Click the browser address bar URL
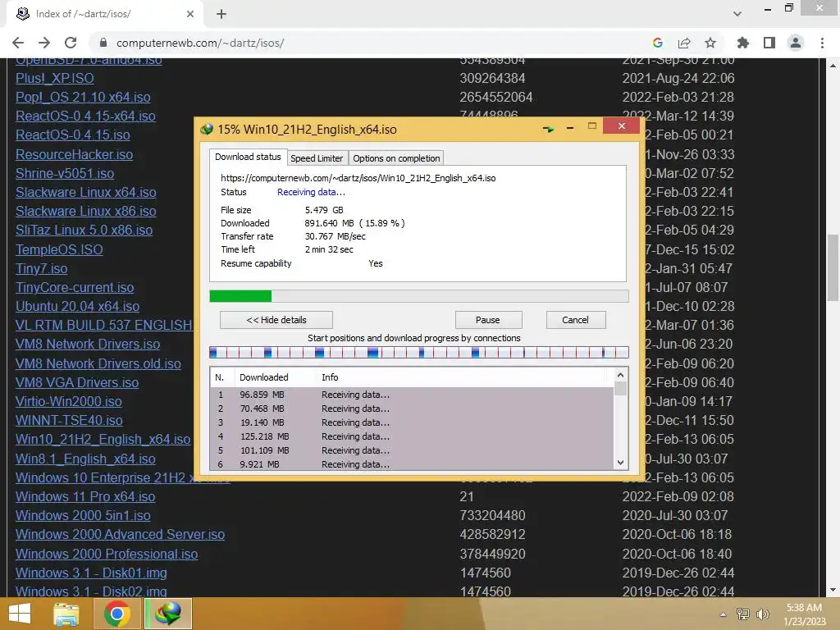 point(200,43)
